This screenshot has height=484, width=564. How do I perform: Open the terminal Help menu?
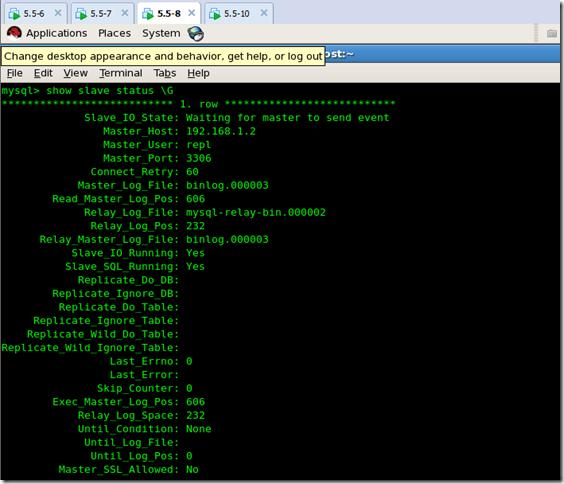coord(198,73)
